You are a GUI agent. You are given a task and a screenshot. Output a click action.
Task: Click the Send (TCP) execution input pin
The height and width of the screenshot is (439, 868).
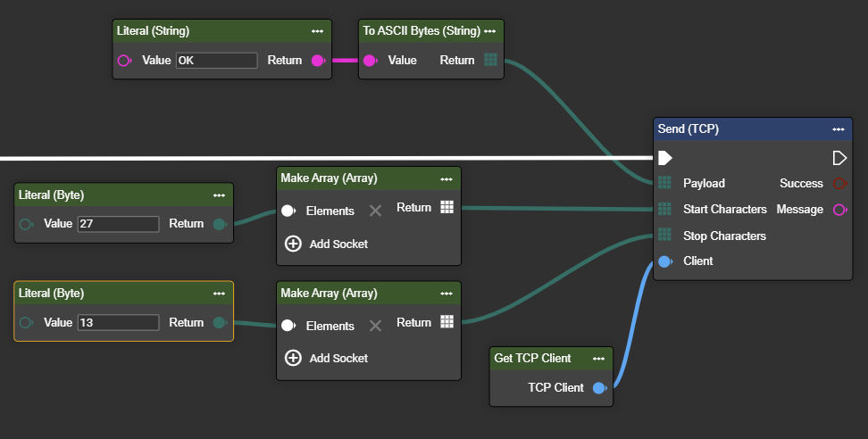coord(664,158)
